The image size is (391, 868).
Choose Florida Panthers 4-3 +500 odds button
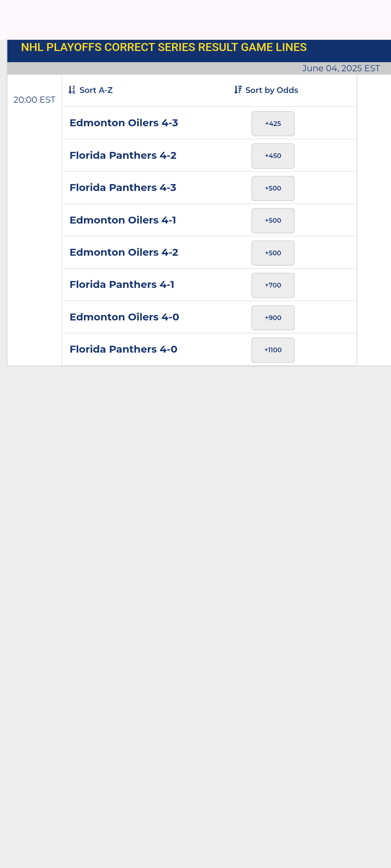(x=273, y=188)
